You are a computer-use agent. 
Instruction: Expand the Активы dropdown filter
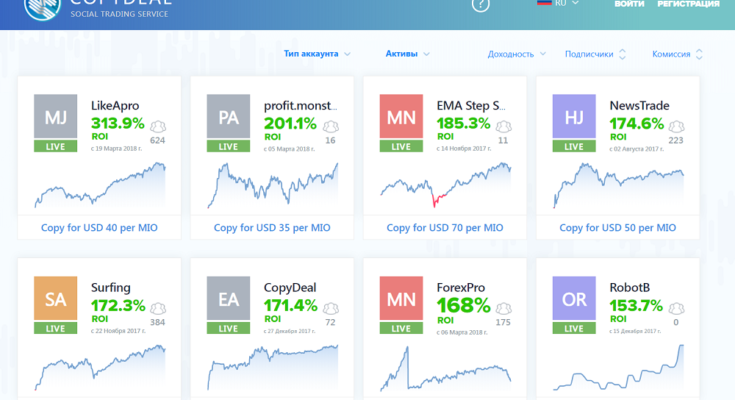click(x=407, y=54)
